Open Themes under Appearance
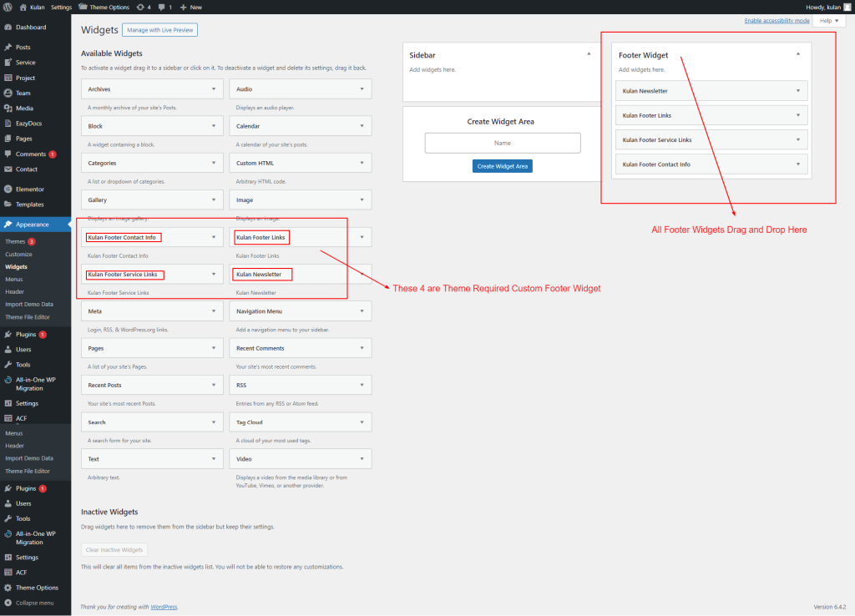 pos(15,241)
